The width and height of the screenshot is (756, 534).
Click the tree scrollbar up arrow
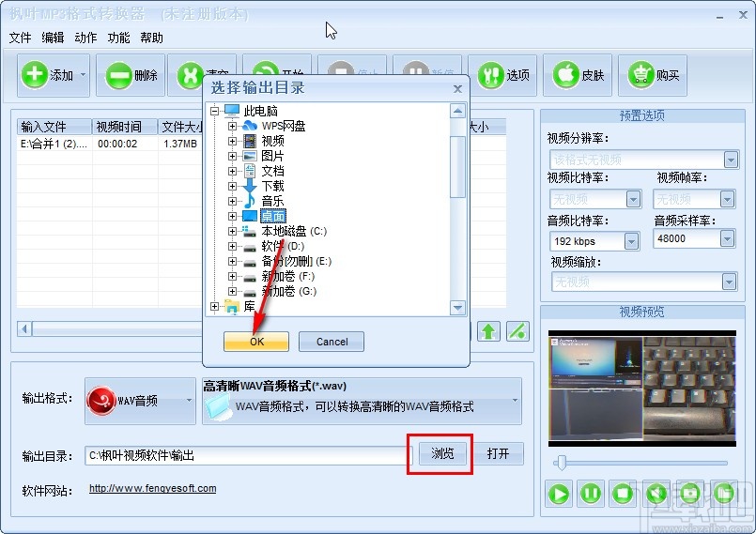457,112
